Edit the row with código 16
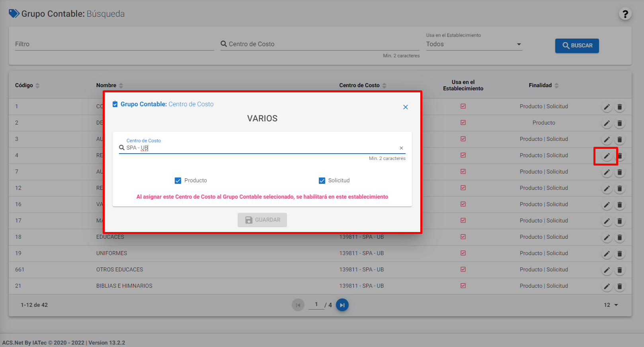The width and height of the screenshot is (644, 347). 607,205
